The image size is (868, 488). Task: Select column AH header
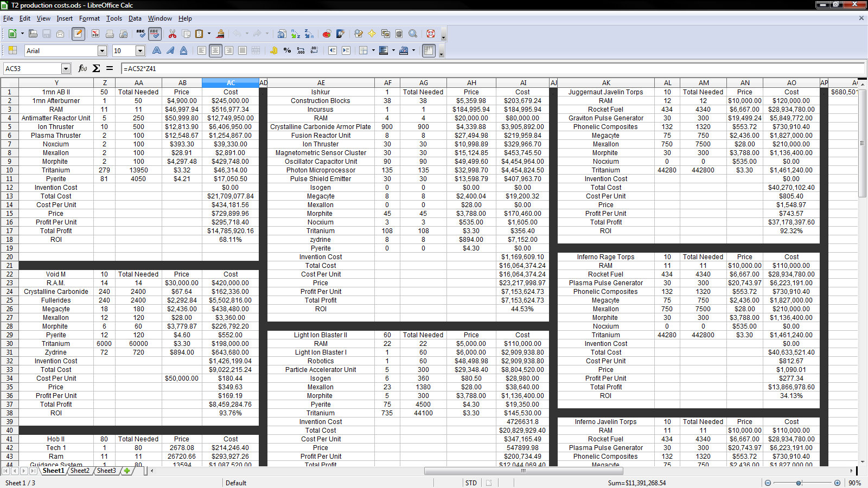[x=471, y=83]
